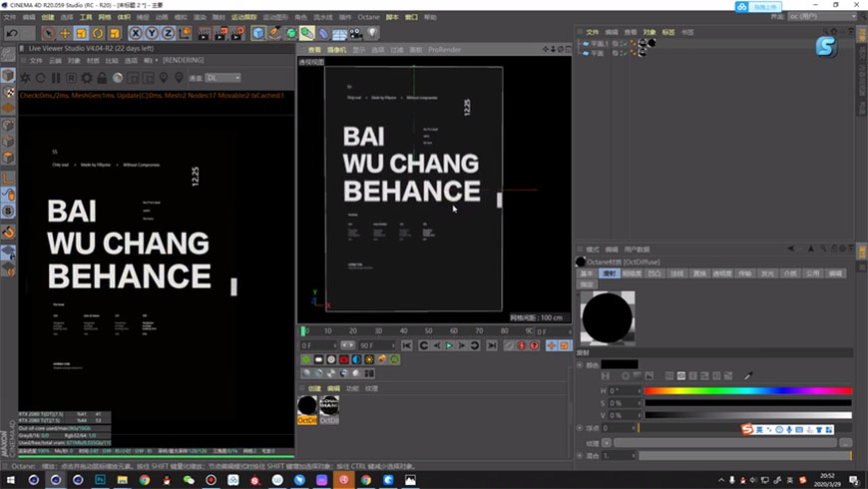Viewport: 868px width, 489px height.
Task: Open the spline pen tool icon
Action: [275, 33]
